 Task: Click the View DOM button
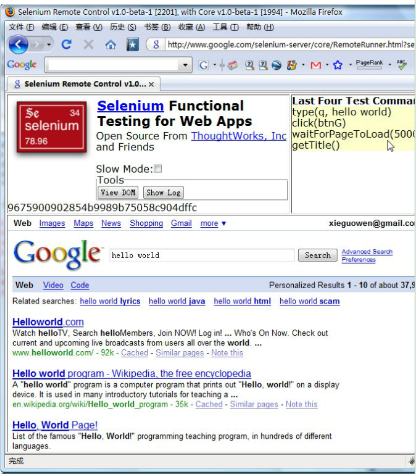click(118, 192)
